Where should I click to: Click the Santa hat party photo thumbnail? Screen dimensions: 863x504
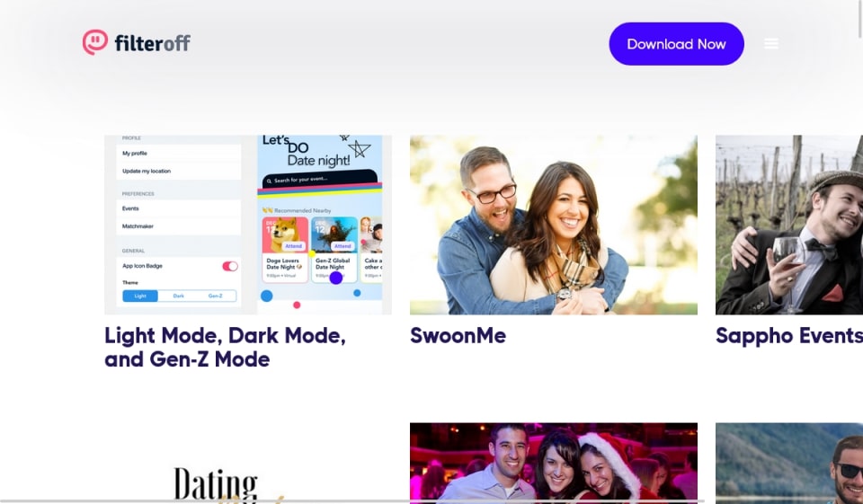pyautogui.click(x=554, y=464)
